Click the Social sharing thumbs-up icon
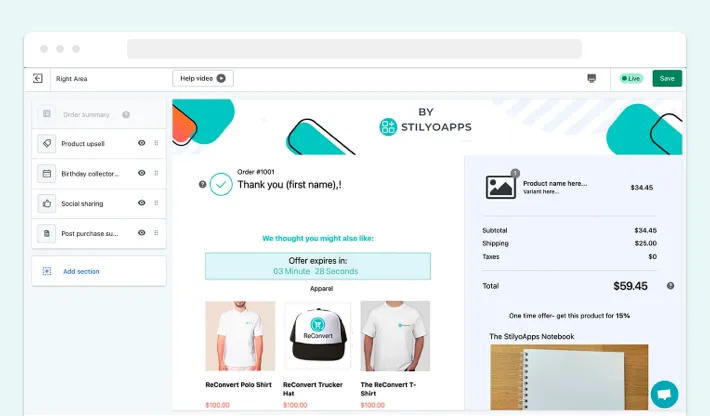This screenshot has width=710, height=416. point(47,203)
